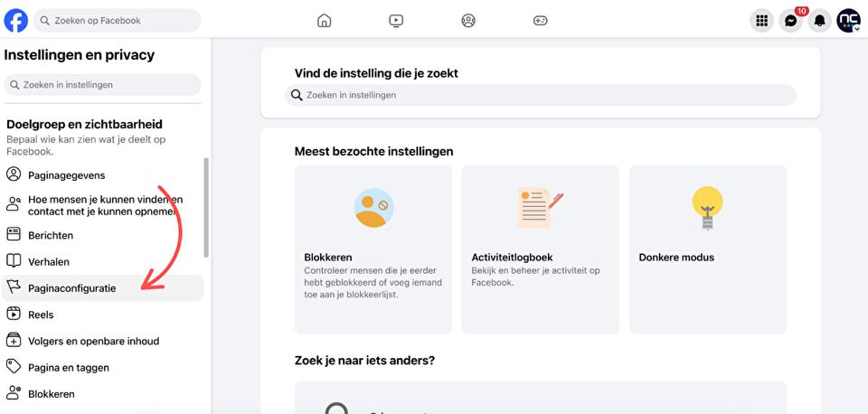Open Reels settings in sidebar
The width and height of the screenshot is (868, 414).
point(41,315)
